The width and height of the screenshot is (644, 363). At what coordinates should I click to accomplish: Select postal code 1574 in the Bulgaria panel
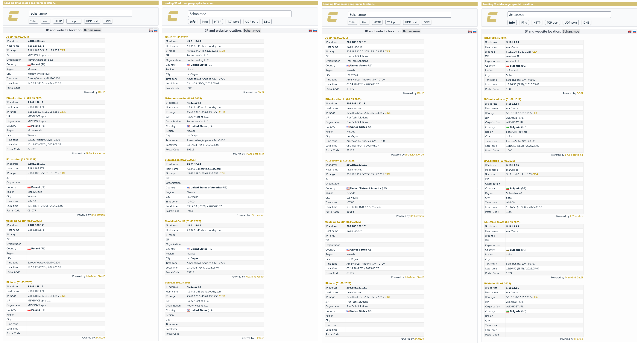[x=509, y=274]
